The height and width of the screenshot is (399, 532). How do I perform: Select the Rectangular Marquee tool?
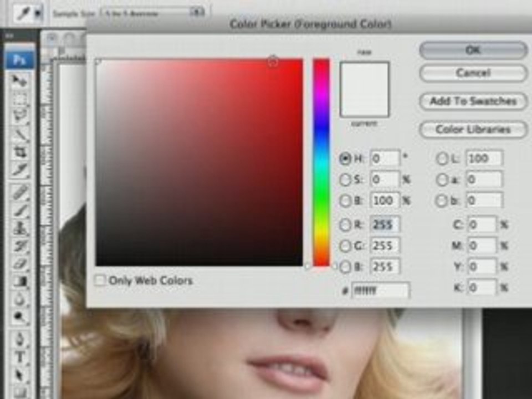pos(20,99)
